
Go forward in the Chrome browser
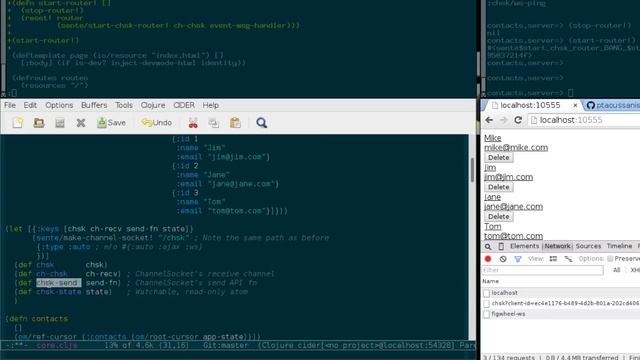point(503,120)
